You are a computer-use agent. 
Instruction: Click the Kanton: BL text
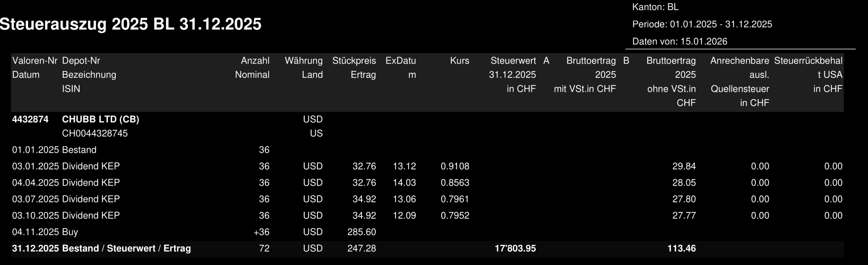tap(655, 7)
